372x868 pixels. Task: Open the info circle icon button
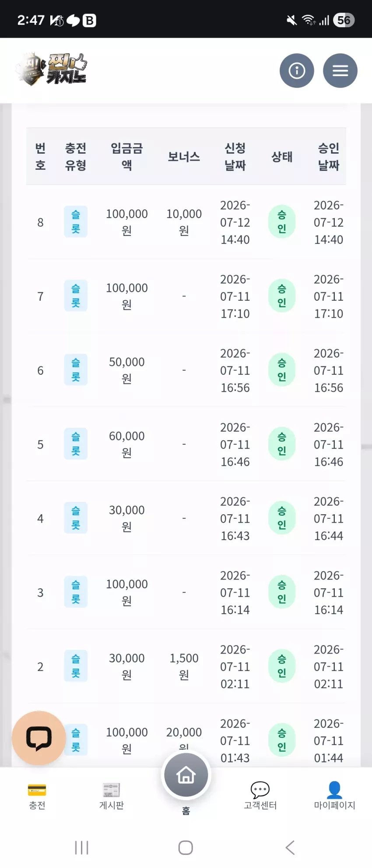pyautogui.click(x=297, y=70)
